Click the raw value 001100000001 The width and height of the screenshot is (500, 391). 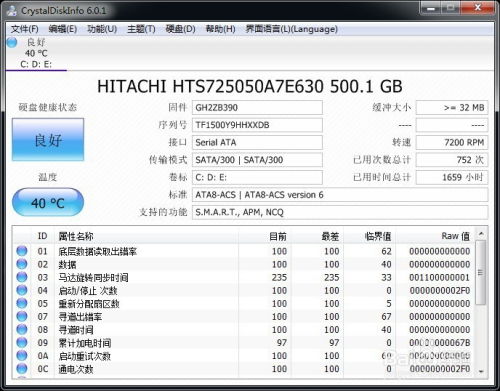(440, 277)
